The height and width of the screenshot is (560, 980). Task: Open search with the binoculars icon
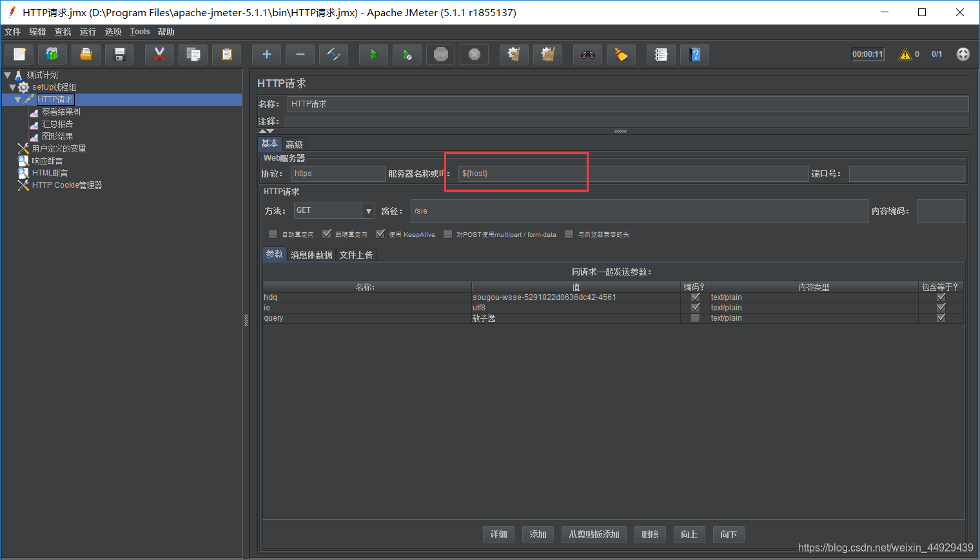tap(587, 54)
